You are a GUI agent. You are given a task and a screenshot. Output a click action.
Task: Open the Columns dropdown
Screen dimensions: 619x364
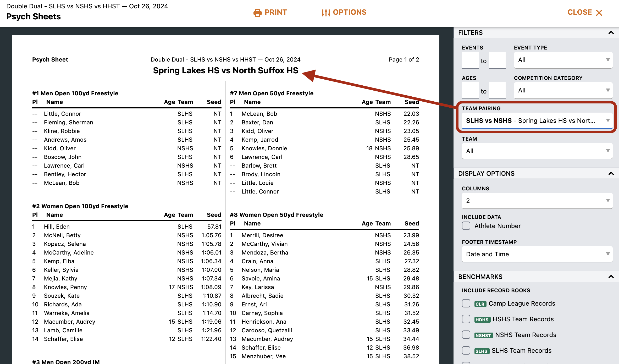point(537,201)
